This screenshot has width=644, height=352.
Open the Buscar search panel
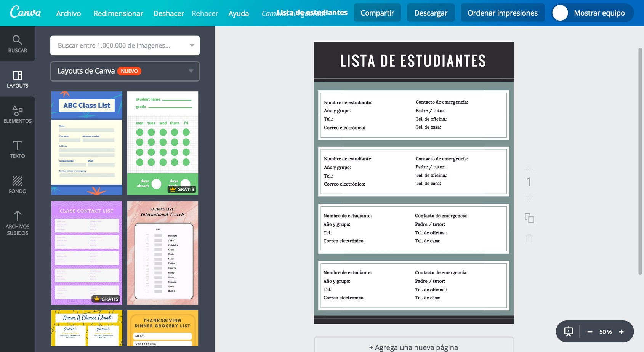pos(18,43)
